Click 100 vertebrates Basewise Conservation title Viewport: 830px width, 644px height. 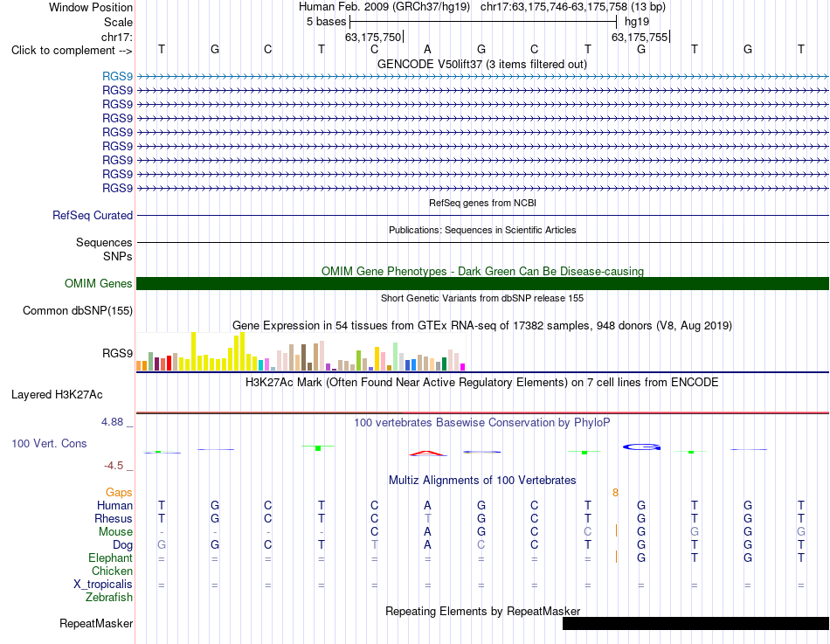(x=481, y=423)
